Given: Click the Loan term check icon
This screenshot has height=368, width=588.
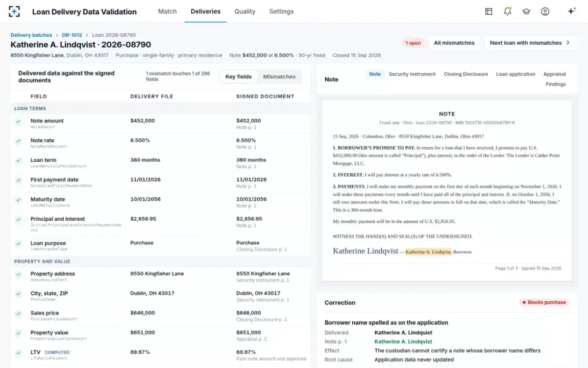Looking at the screenshot, I should pos(18,160).
